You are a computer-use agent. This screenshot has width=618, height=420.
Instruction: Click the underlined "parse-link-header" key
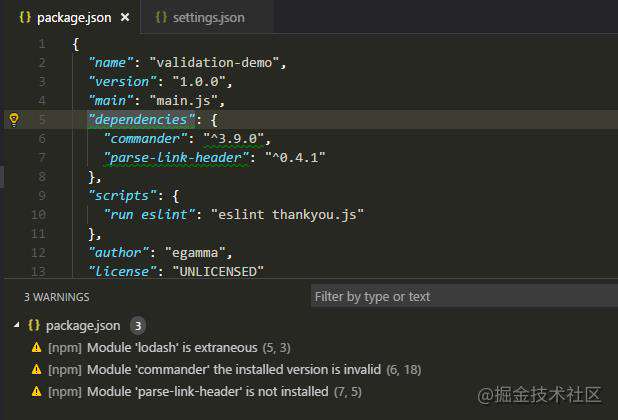pos(176,158)
